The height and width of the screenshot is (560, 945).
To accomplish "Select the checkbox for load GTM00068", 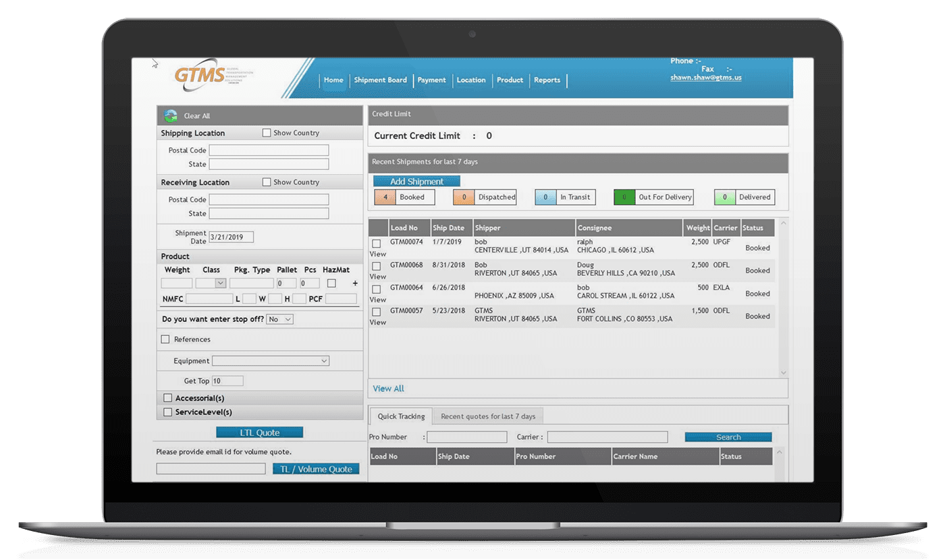I will point(377,267).
